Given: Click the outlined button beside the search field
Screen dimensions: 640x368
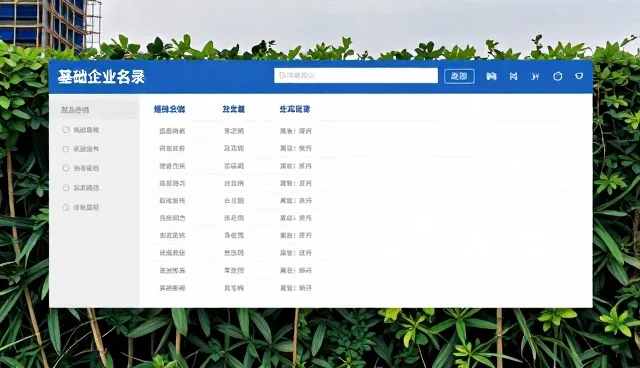Looking at the screenshot, I should click(x=459, y=76).
